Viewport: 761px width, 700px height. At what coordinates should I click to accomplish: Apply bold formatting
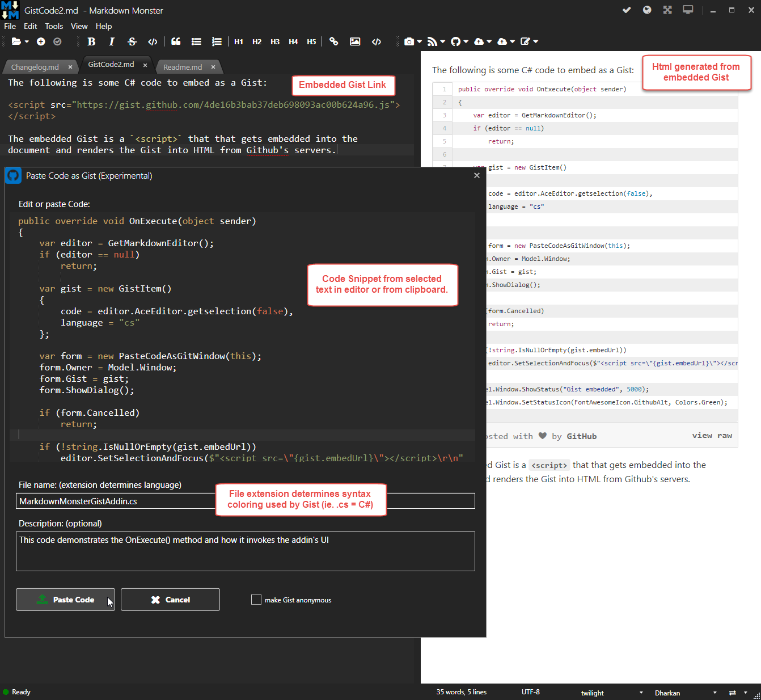point(91,41)
